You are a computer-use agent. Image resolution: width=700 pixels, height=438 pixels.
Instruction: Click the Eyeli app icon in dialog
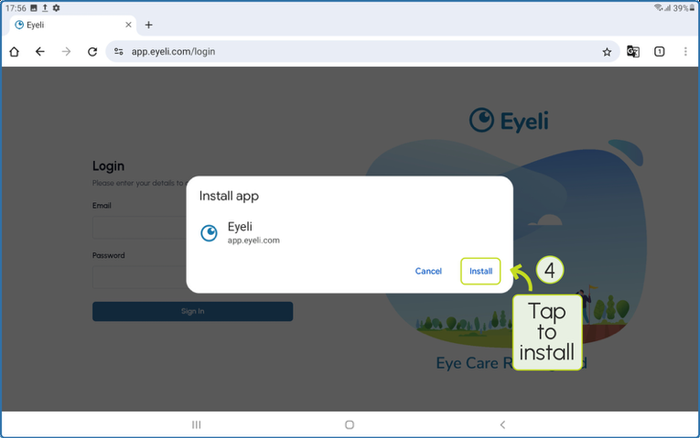tap(209, 233)
